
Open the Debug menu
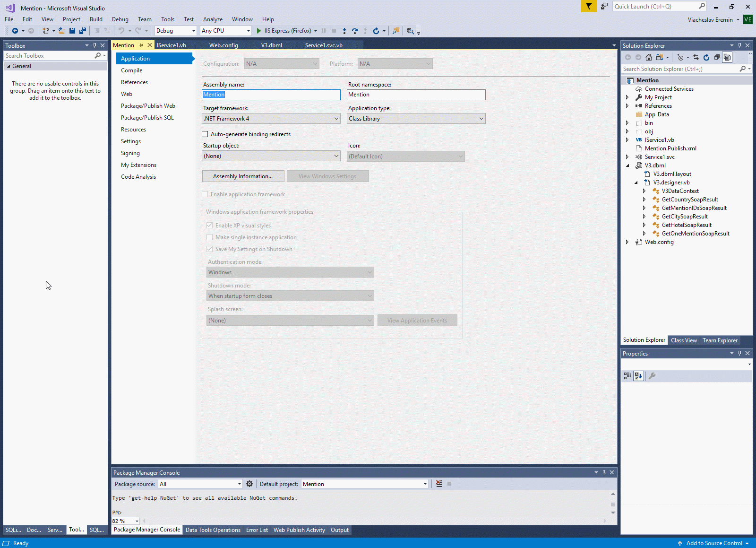click(120, 19)
